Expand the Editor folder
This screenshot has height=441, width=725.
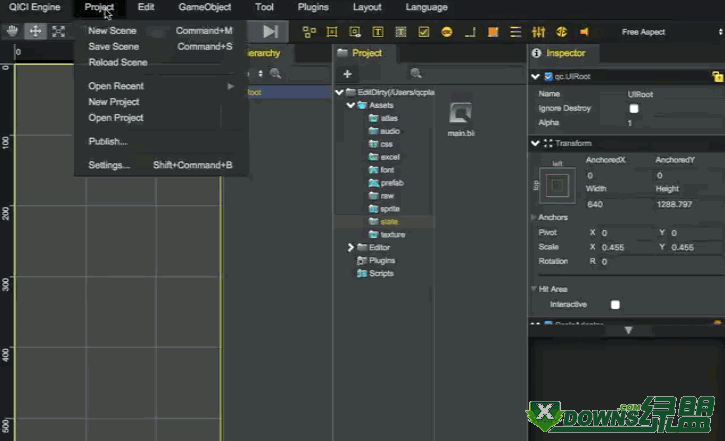point(350,247)
